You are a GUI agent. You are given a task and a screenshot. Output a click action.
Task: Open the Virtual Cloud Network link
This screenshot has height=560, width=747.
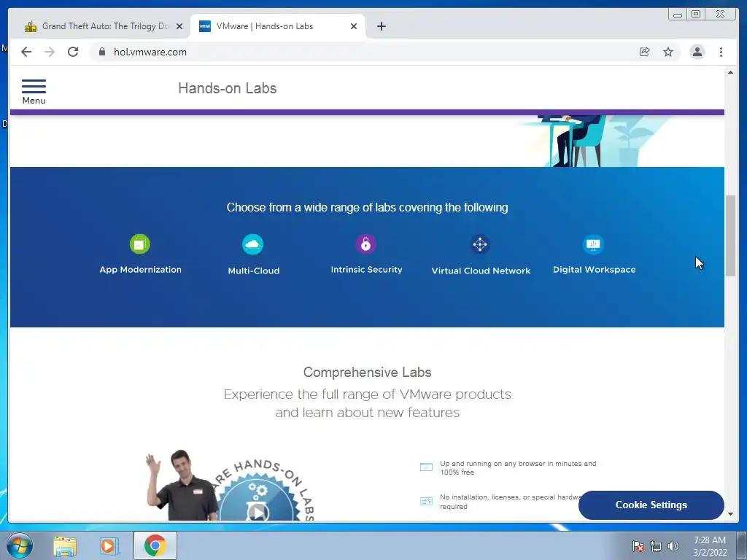tap(481, 271)
